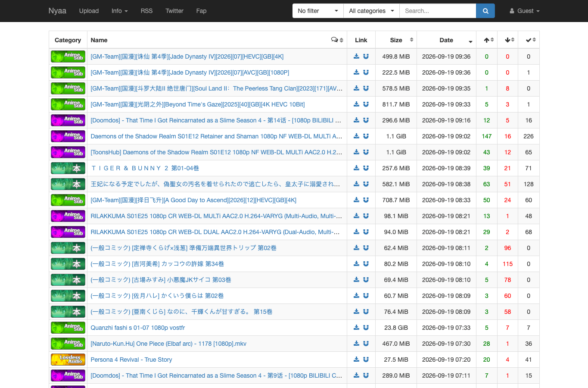
Task: Open magnet link for Beyond Time's Gaze row
Action: pos(366,104)
